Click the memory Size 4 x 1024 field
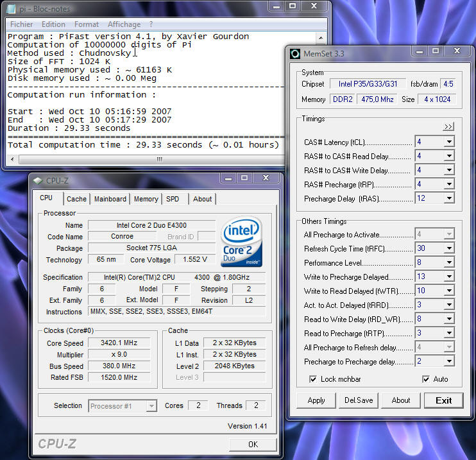The width and height of the screenshot is (476, 460). [437, 99]
